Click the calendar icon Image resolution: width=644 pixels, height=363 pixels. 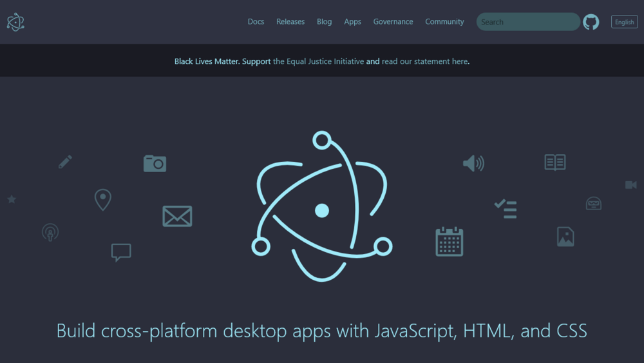(450, 242)
